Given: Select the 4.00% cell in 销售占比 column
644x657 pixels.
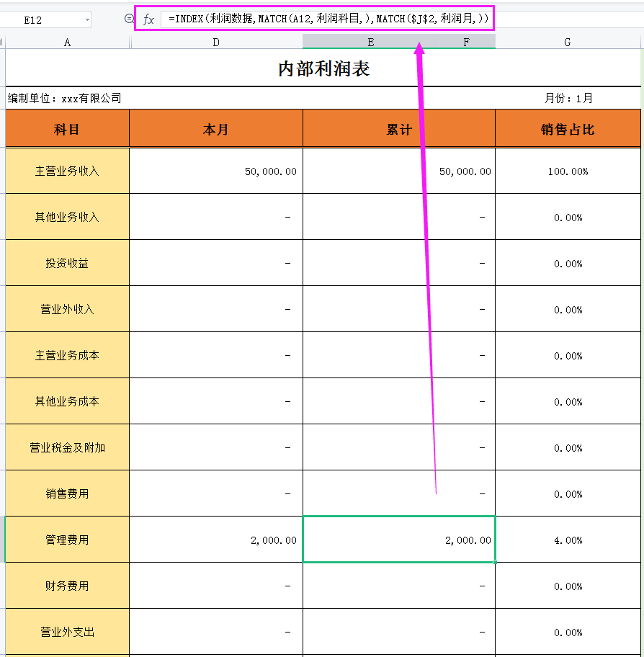Looking at the screenshot, I should 568,540.
